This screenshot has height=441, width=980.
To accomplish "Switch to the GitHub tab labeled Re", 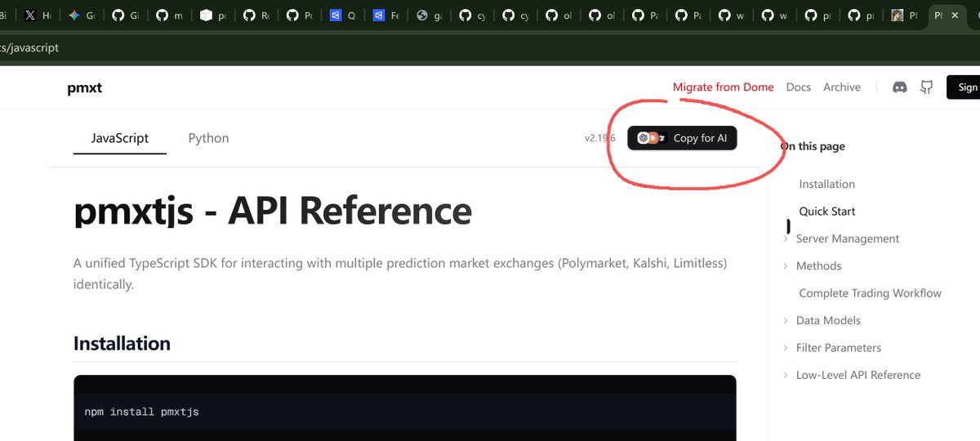I will [256, 16].
